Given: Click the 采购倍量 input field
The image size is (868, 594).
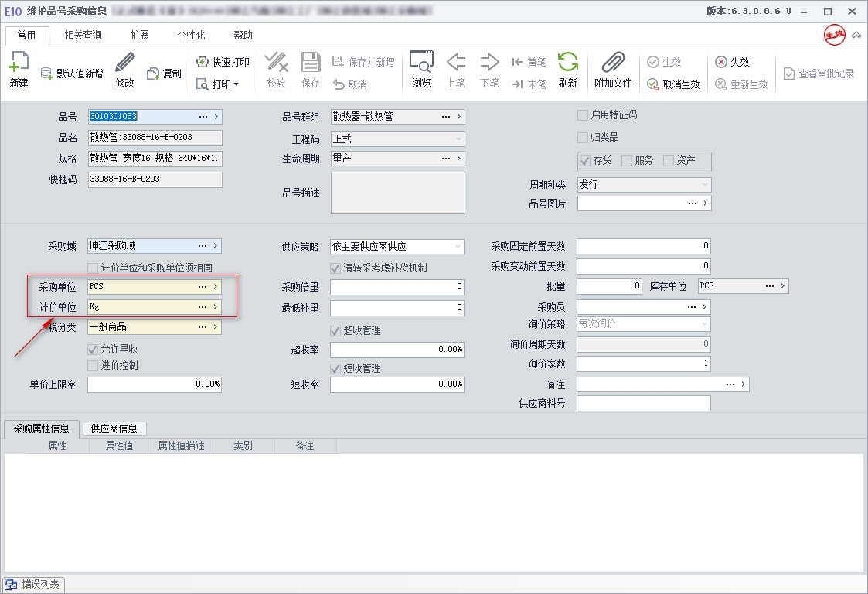Looking at the screenshot, I should pyautogui.click(x=397, y=287).
